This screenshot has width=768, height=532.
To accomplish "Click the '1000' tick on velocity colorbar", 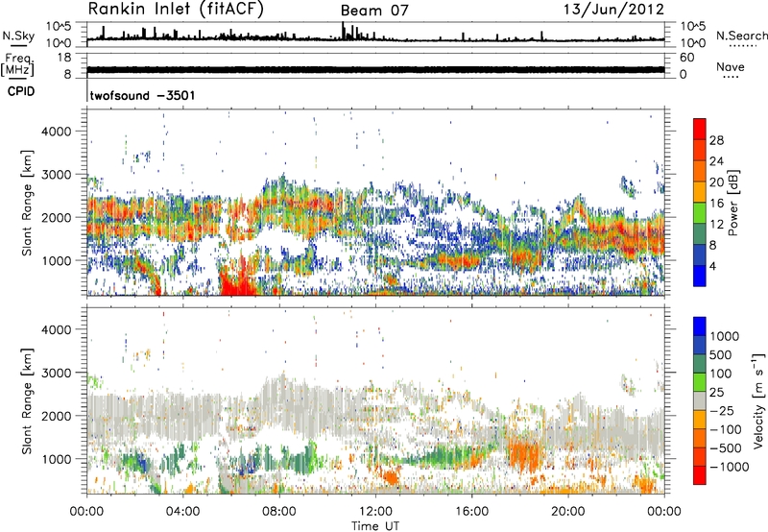I will click(725, 336).
